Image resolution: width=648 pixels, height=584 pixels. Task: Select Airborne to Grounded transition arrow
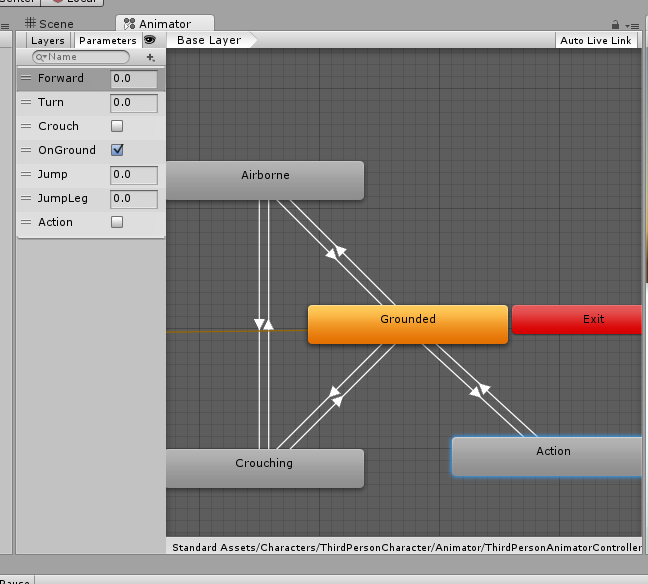tap(331, 255)
